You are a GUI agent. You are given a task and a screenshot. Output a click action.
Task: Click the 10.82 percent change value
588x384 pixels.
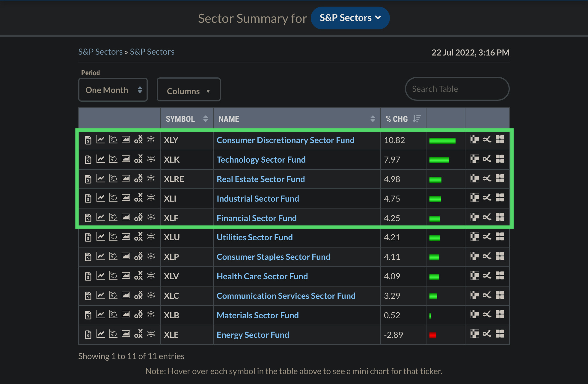click(x=394, y=140)
